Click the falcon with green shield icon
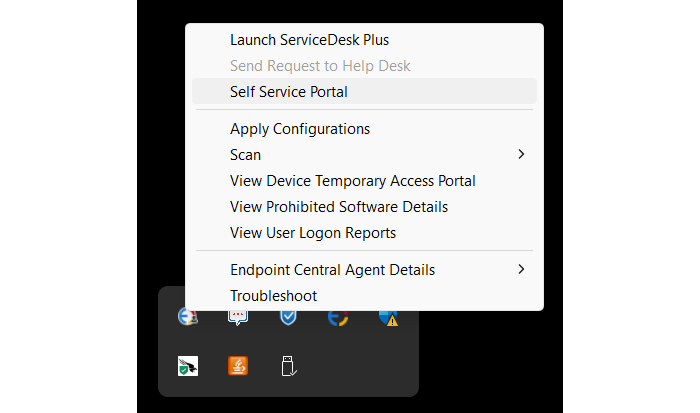 click(187, 366)
